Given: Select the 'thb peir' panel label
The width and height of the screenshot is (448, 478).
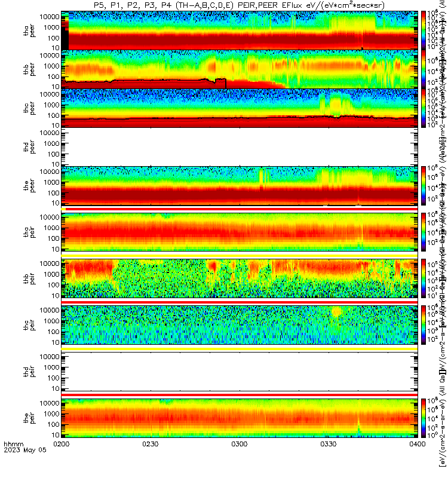Looking at the screenshot, I should (29, 278).
